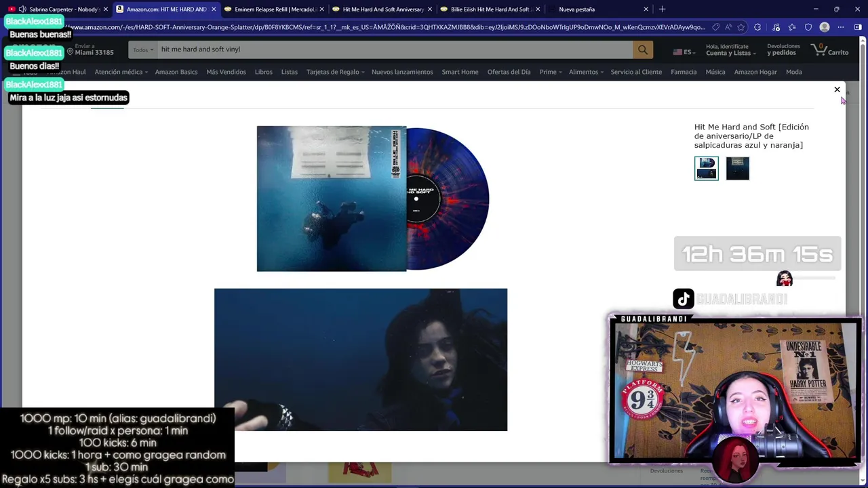
Task: Open the Farmacia link
Action: (684, 72)
